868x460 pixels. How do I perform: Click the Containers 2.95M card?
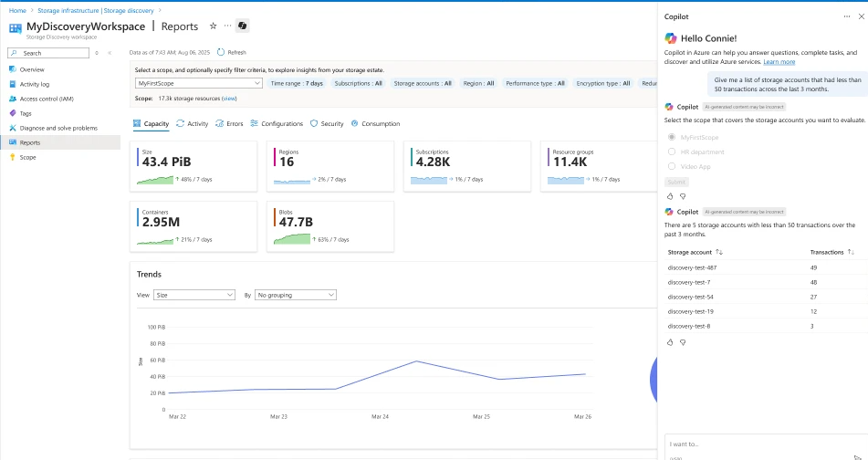[x=193, y=226]
